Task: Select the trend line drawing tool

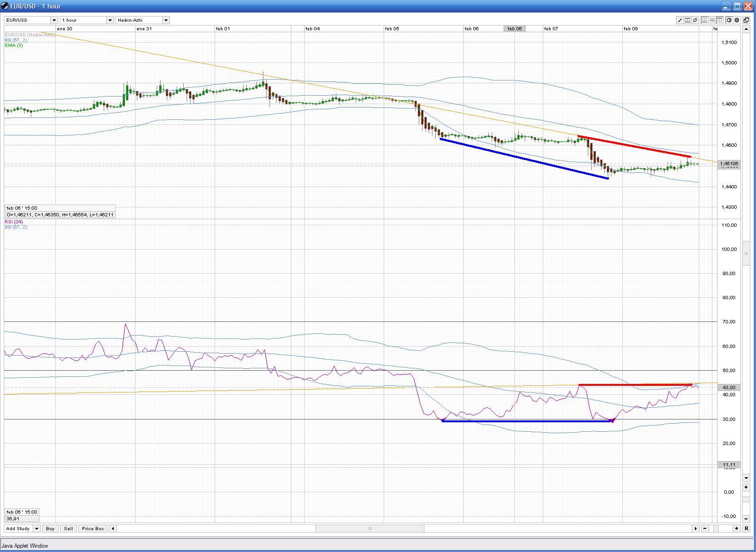Action: [680, 20]
